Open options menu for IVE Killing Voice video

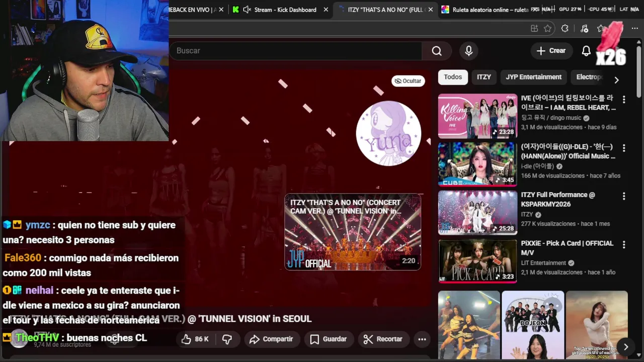pyautogui.click(x=624, y=100)
